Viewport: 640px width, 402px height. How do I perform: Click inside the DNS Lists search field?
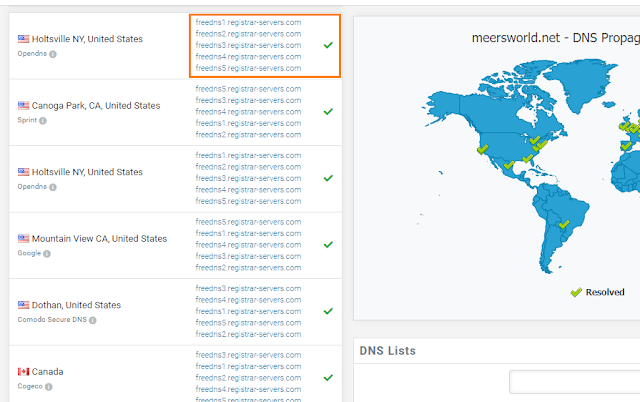[574, 382]
